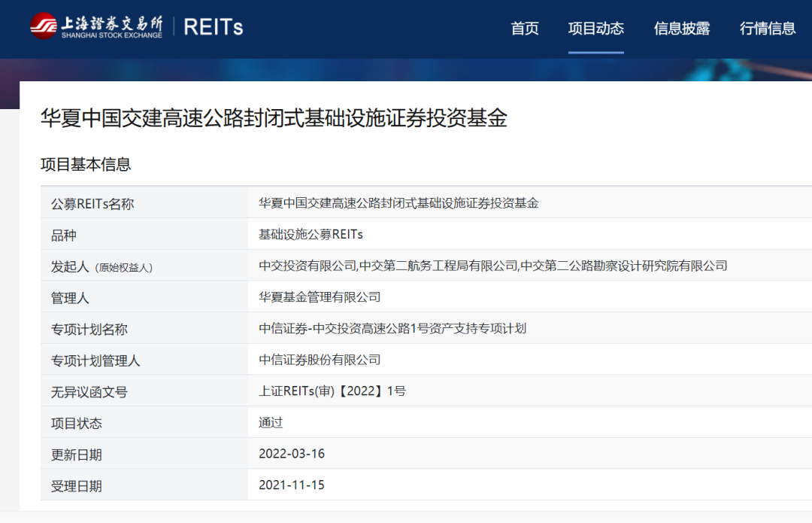Image resolution: width=812 pixels, height=523 pixels.
Task: Click the 中信证券-中交投资高速公路1号 plan name
Action: click(x=392, y=329)
